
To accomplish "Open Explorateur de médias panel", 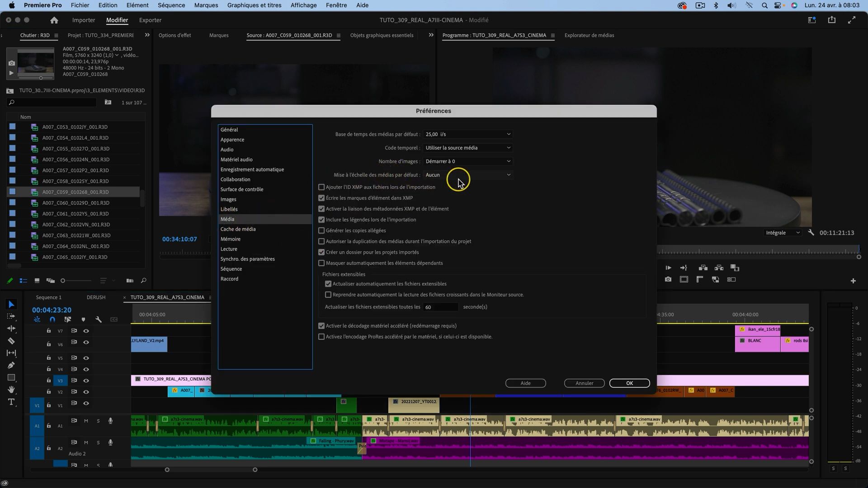I will pos(589,35).
